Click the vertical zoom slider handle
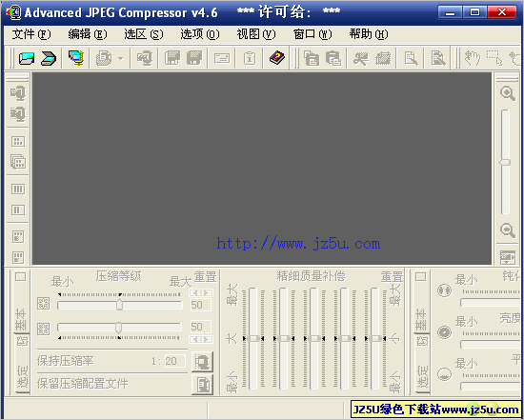The width and height of the screenshot is (524, 420). point(505,162)
